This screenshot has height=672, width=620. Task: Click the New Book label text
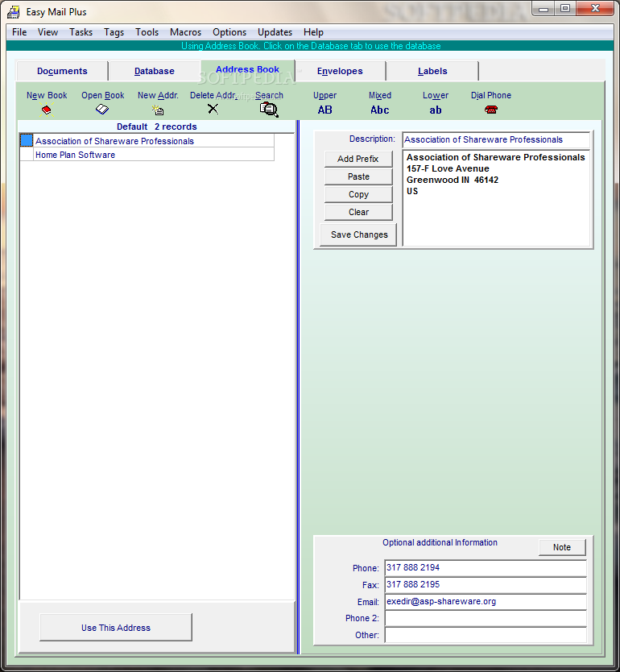coord(47,95)
